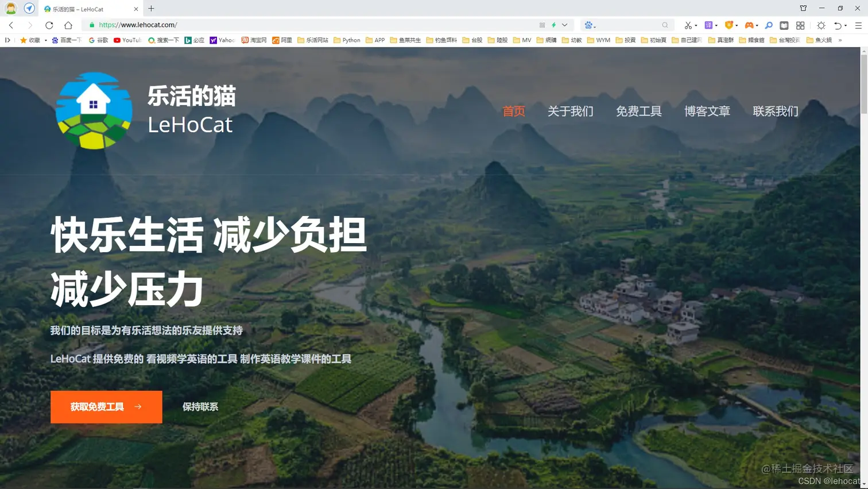868x489 pixels.
Task: Open the purple translate (译) tool
Action: pyautogui.click(x=708, y=25)
